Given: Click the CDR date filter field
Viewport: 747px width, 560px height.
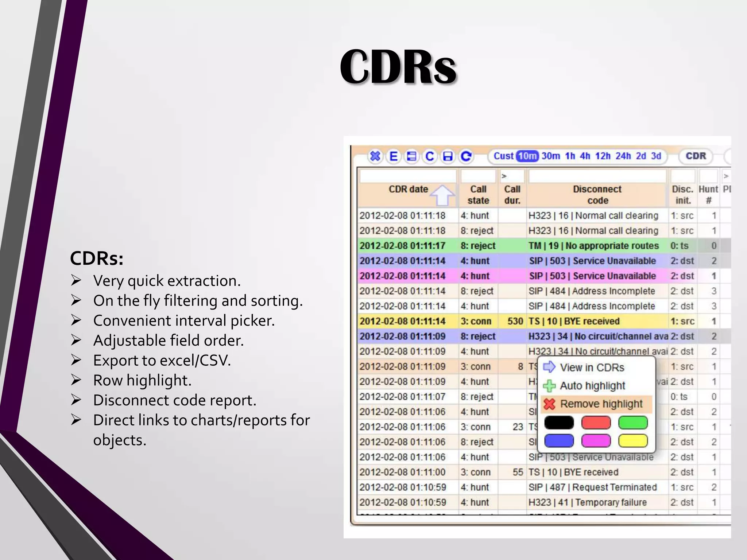Looking at the screenshot, I should pos(408,176).
